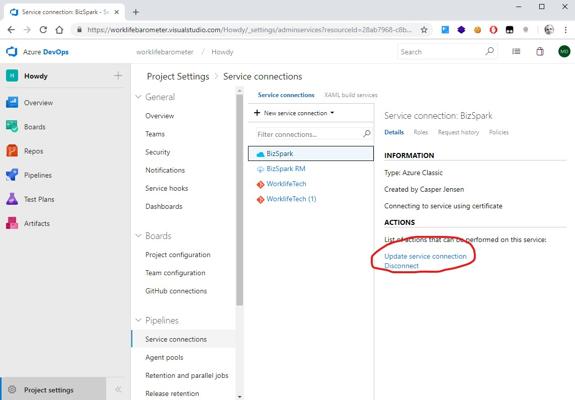
Task: Open the Dashboards settings page
Action: tap(164, 206)
